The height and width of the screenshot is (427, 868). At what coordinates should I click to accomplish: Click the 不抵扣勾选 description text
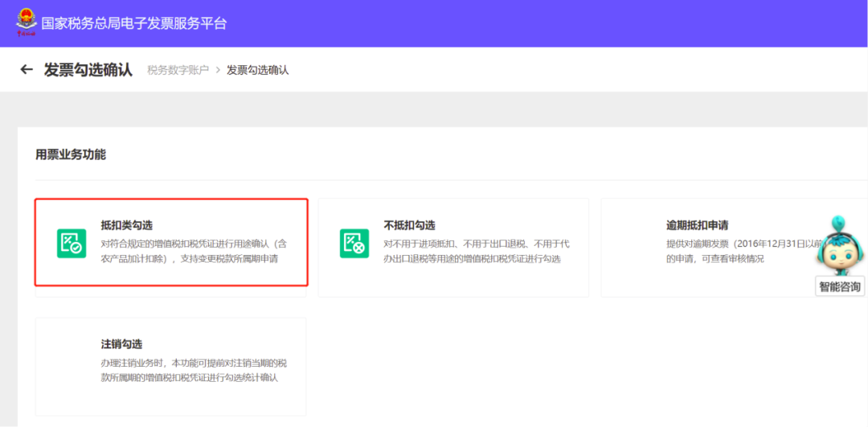tap(476, 251)
